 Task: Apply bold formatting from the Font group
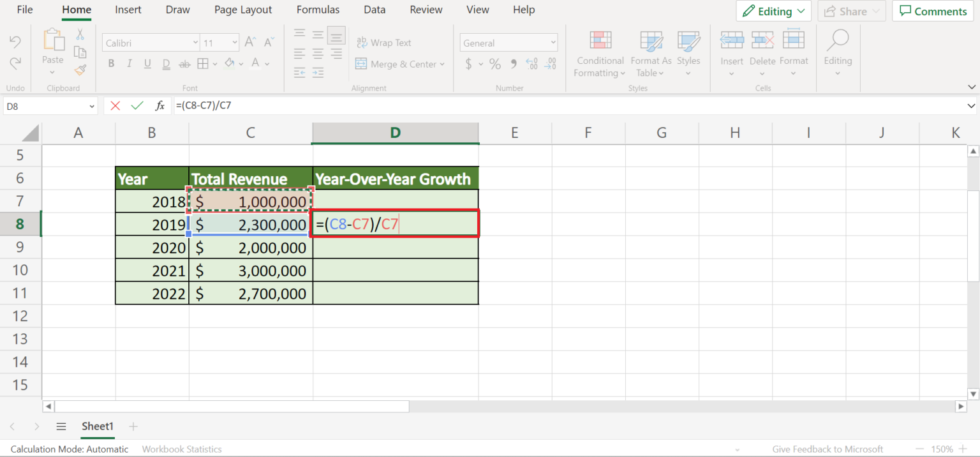pos(111,63)
